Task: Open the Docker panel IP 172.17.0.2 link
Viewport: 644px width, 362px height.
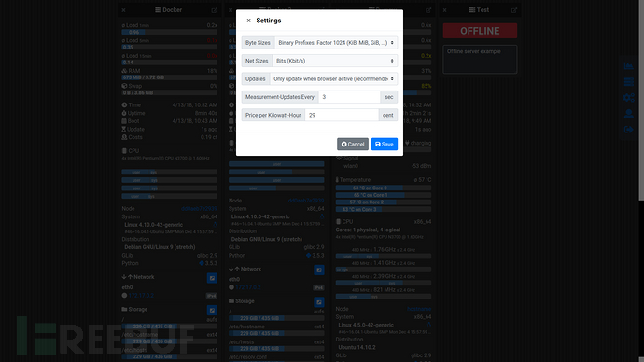Action: click(141, 296)
